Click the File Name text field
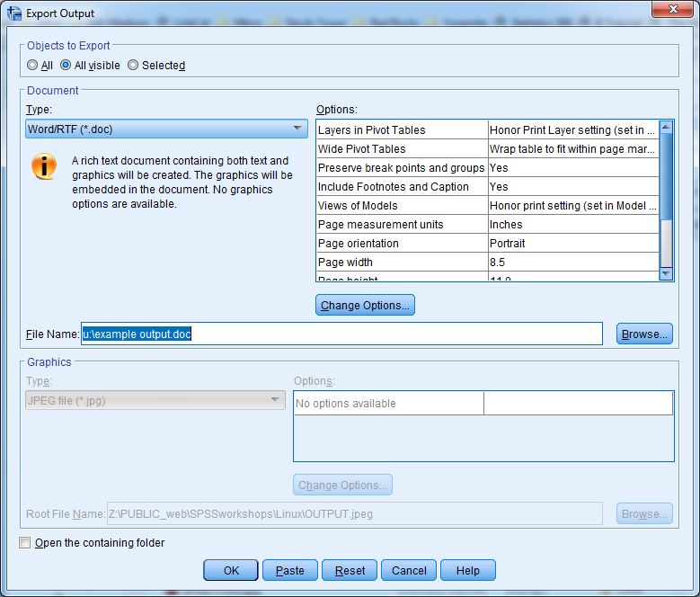This screenshot has height=597, width=700. pos(341,334)
